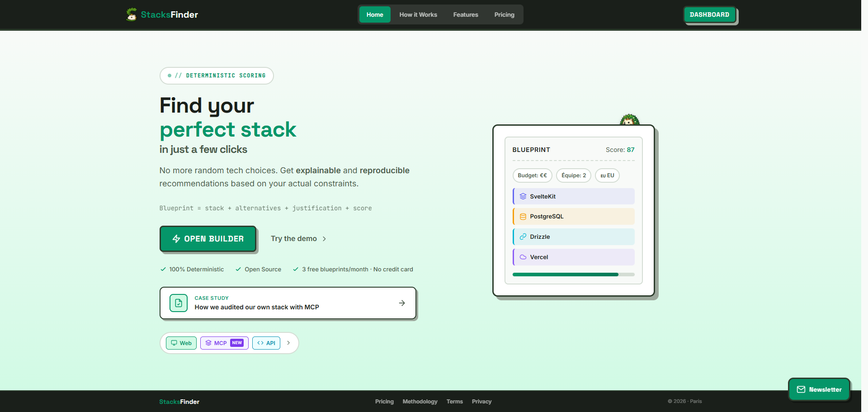Click the © 2026 · Paris text

(685, 401)
